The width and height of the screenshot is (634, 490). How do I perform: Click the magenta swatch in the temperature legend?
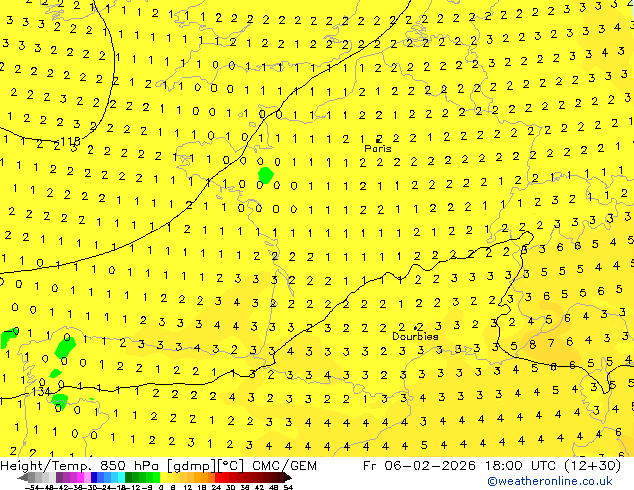pyautogui.click(x=80, y=477)
